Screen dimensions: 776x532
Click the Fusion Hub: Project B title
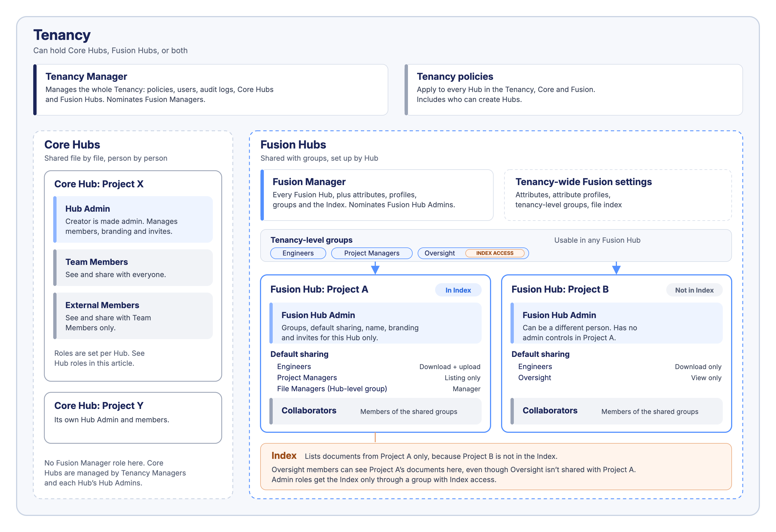(560, 289)
